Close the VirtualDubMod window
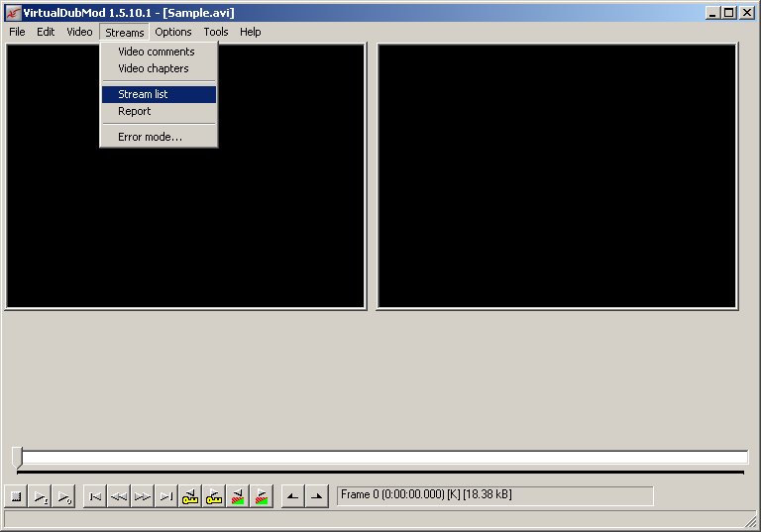Viewport: 761px width, 532px height. [747, 13]
